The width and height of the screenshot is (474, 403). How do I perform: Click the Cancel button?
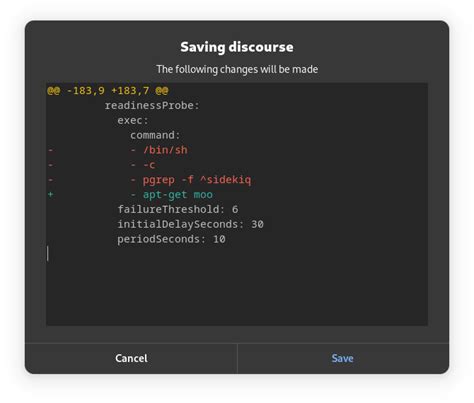click(131, 358)
